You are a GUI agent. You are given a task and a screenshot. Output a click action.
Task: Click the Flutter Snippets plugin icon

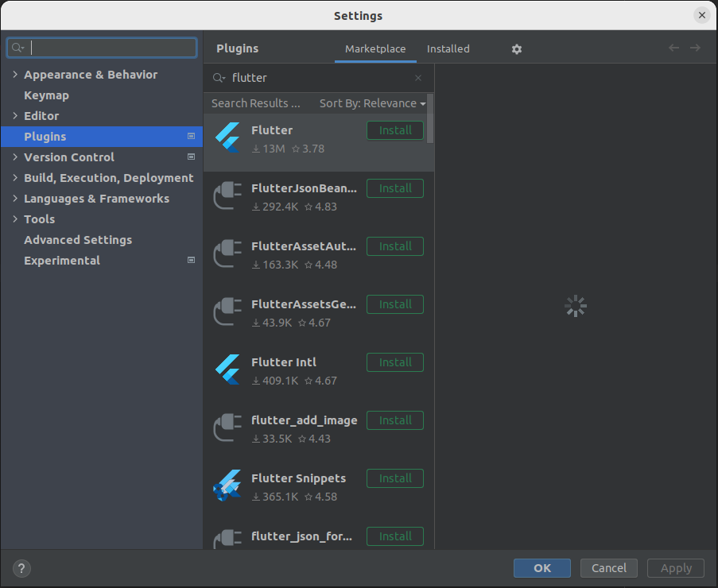[x=227, y=485]
